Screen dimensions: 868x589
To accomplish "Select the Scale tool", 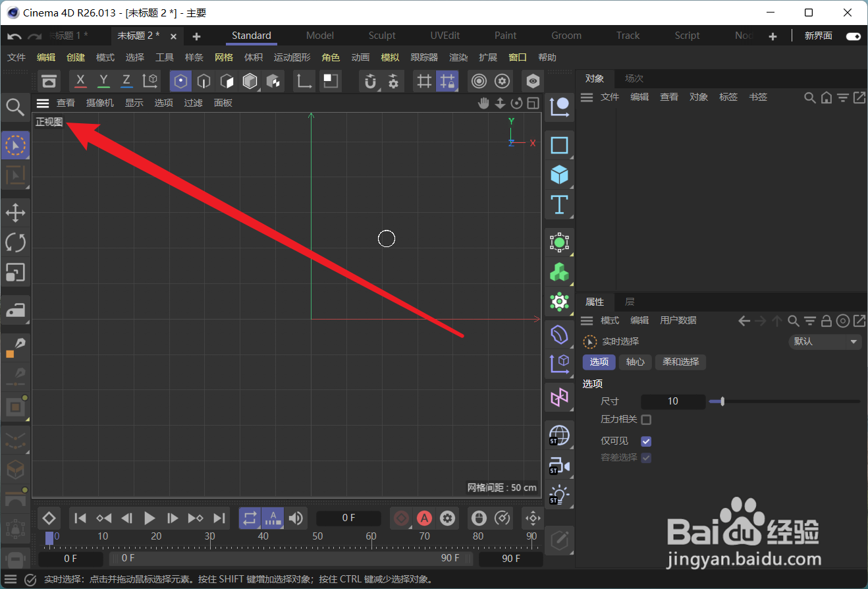I will tap(14, 273).
